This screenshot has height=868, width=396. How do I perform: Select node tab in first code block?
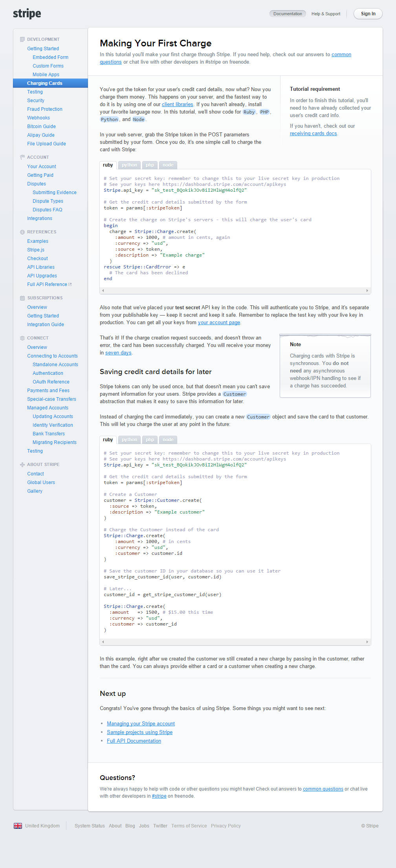168,165
